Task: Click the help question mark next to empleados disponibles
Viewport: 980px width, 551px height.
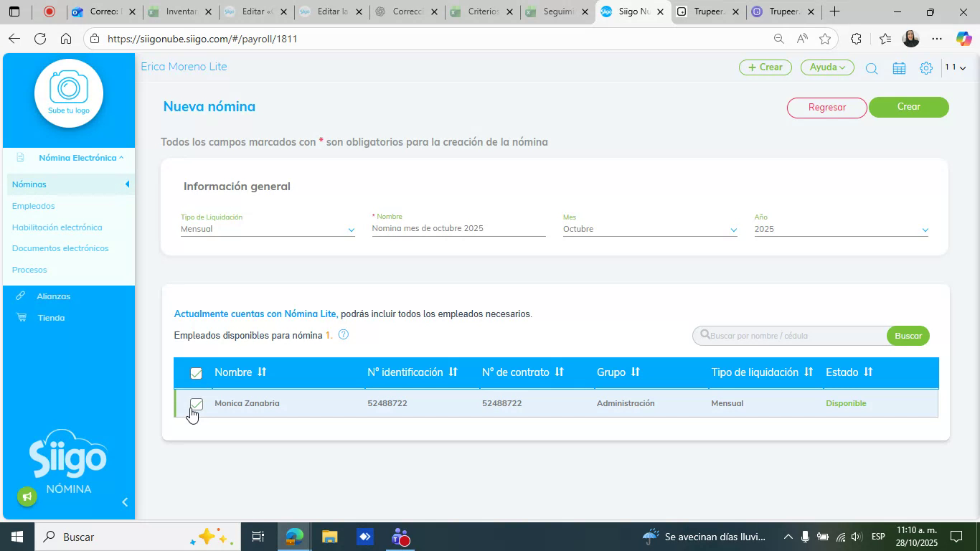Action: (343, 334)
